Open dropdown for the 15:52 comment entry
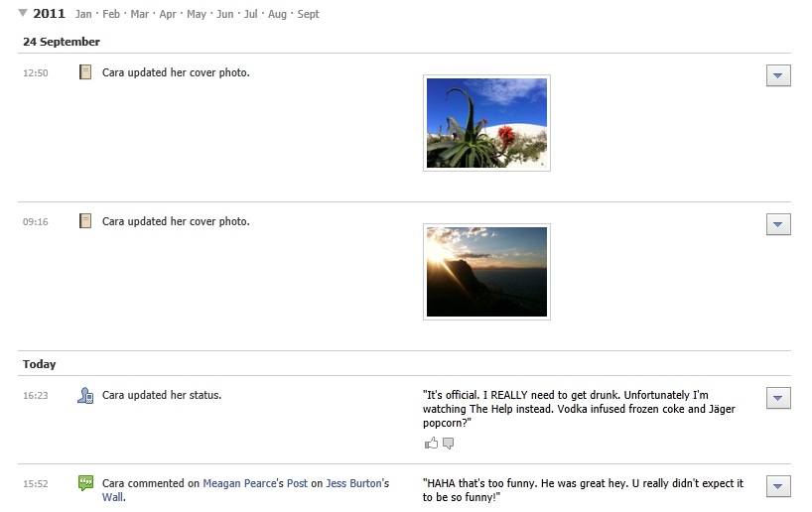Screen dimensions: 812x512 click(x=778, y=486)
